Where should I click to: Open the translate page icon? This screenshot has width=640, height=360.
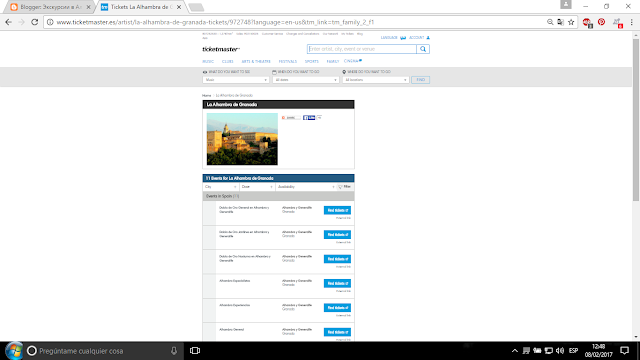pyautogui.click(x=560, y=22)
